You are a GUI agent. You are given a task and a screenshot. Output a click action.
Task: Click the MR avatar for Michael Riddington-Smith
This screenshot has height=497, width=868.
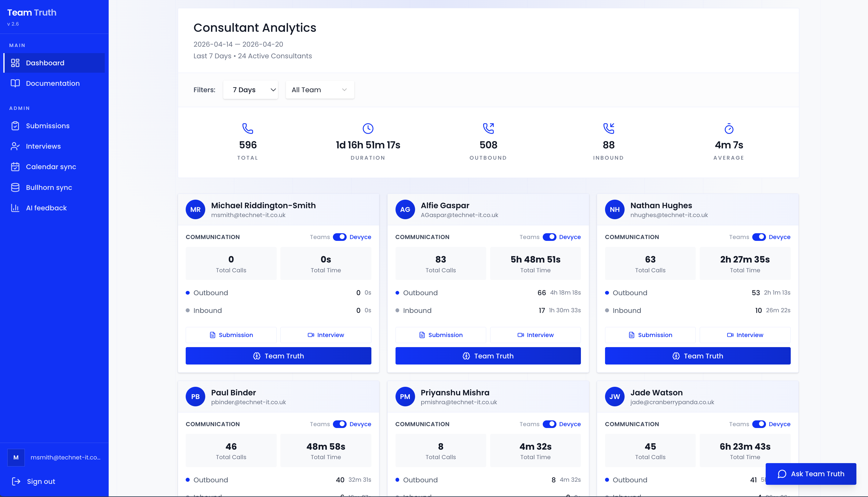tap(195, 210)
